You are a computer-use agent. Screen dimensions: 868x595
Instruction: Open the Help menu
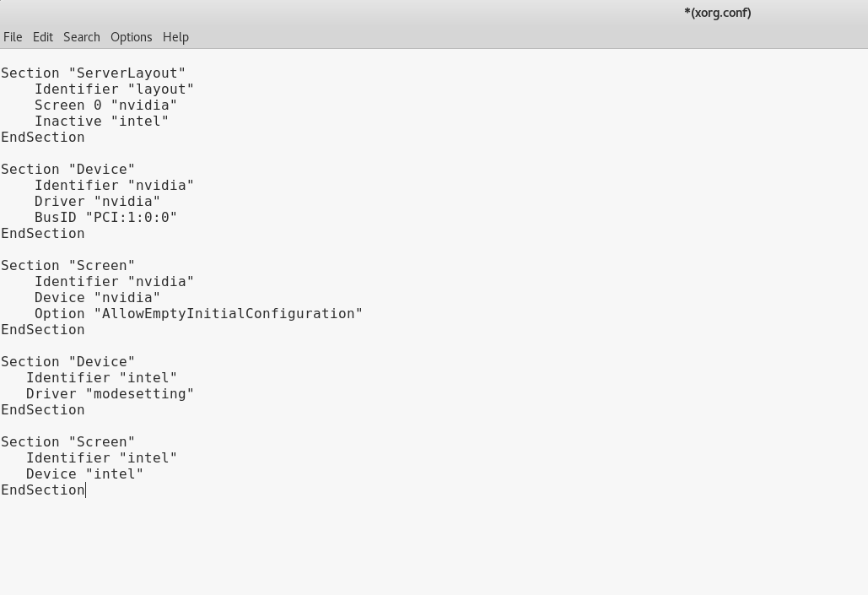175,37
